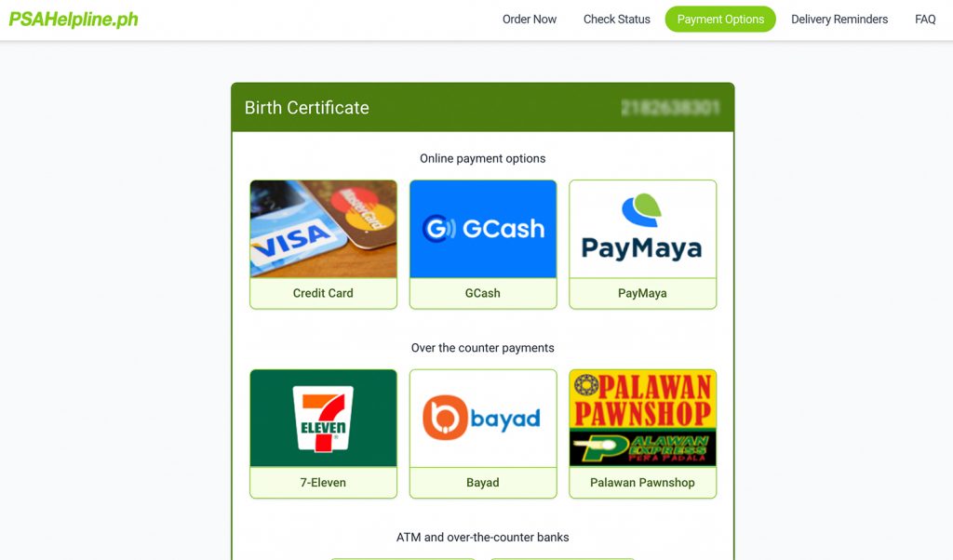Screen dimensions: 953x560
Task: Click the Birth Certificate header title
Action: click(307, 108)
